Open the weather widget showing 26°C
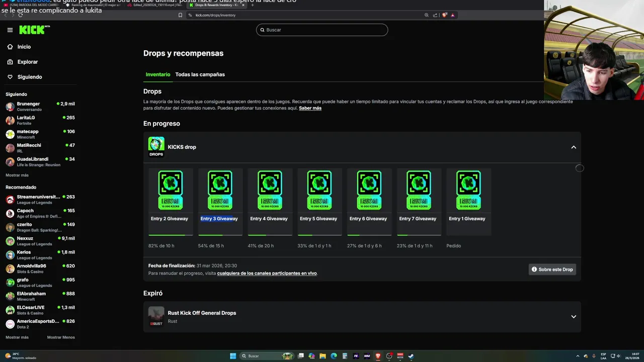644x362 pixels. click(20, 356)
